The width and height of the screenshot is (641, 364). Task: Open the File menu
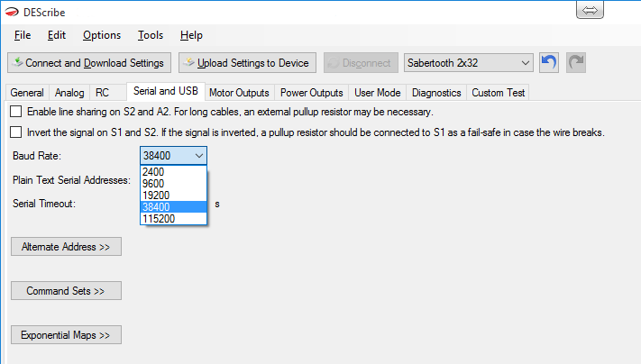pos(22,35)
